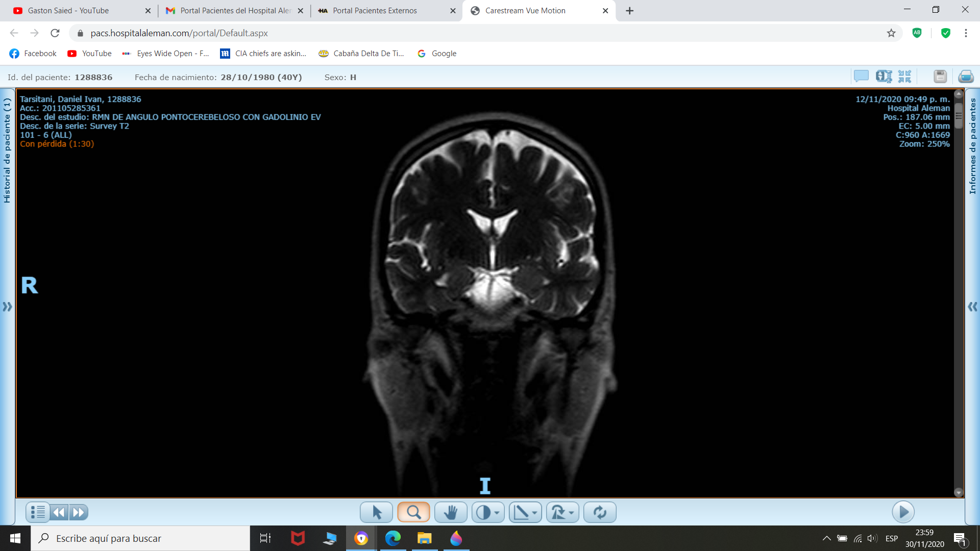The width and height of the screenshot is (980, 551).
Task: Save the study with floppy icon
Action: pyautogui.click(x=940, y=77)
